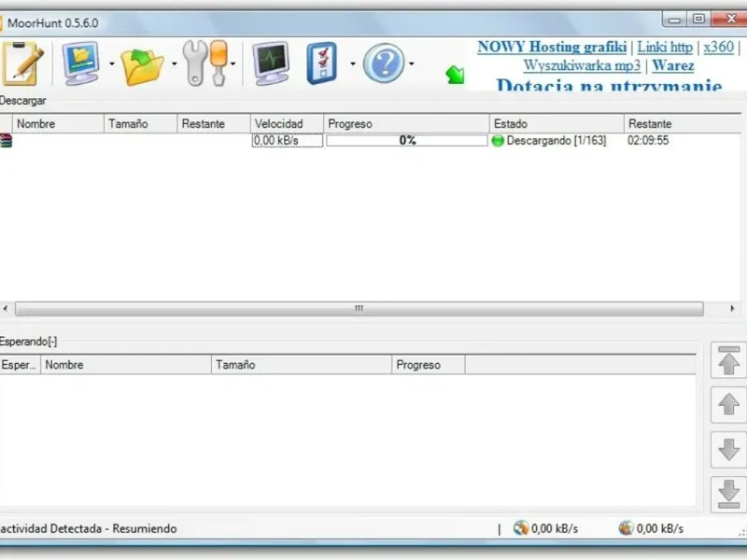Click the last 0,00 kB/s status bar value
The height and width of the screenshot is (560, 747).
660,528
